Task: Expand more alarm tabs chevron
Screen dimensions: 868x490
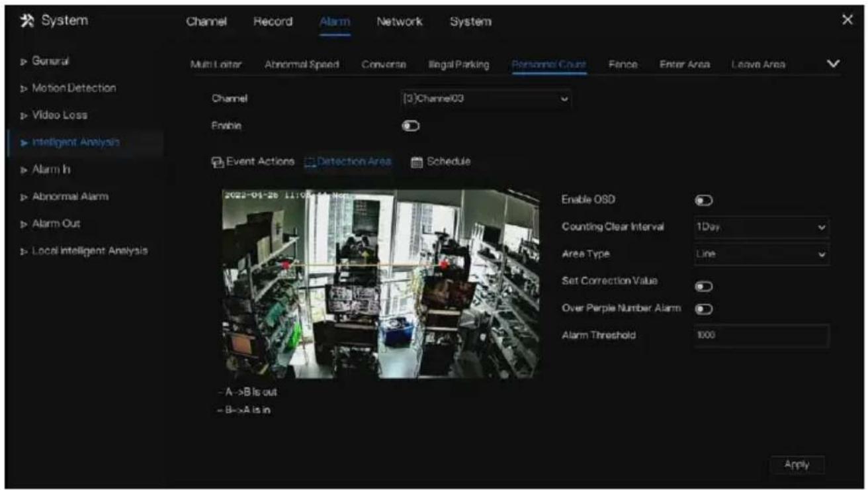Action: tap(834, 64)
